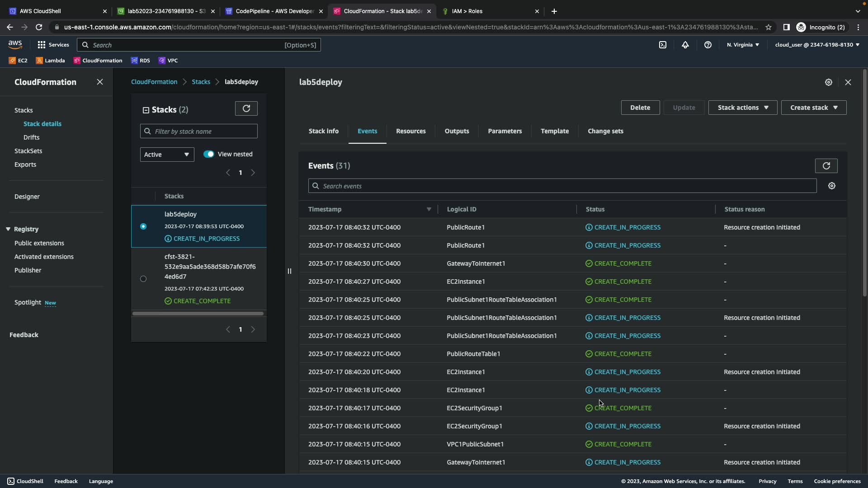Viewport: 868px width, 488px height.
Task: Switch to the Outputs tab
Action: 457,131
